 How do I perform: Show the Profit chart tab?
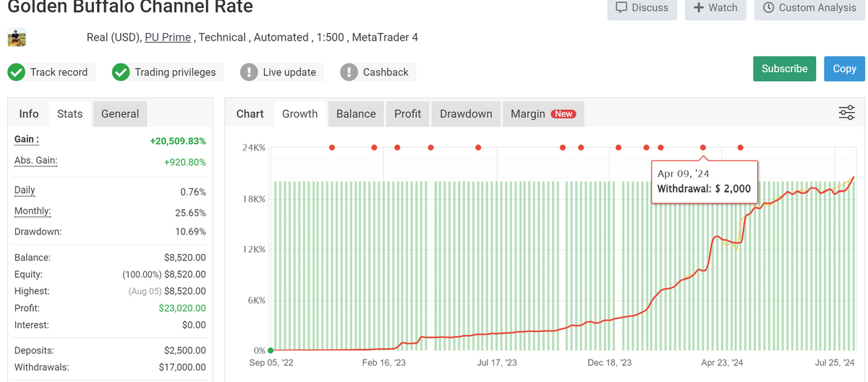tap(407, 114)
